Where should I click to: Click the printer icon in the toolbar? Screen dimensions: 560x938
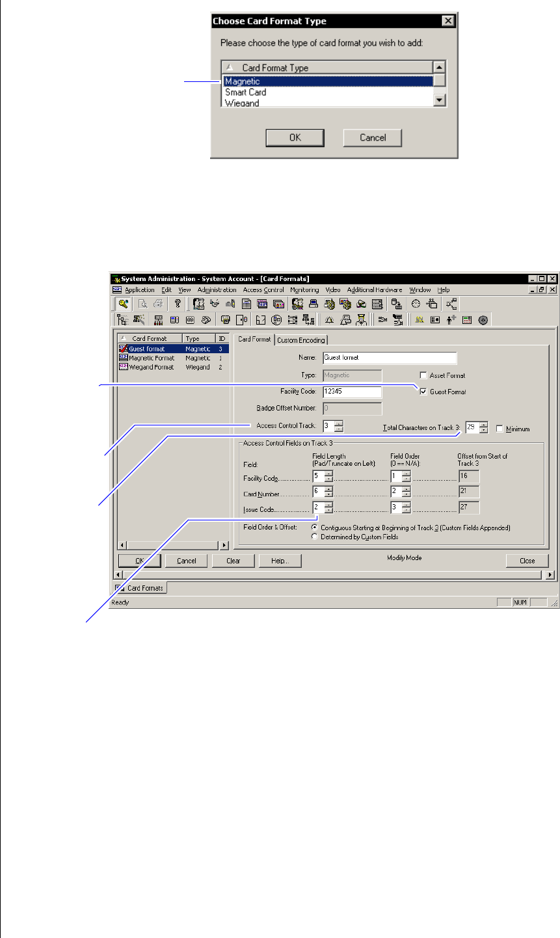tap(157, 303)
